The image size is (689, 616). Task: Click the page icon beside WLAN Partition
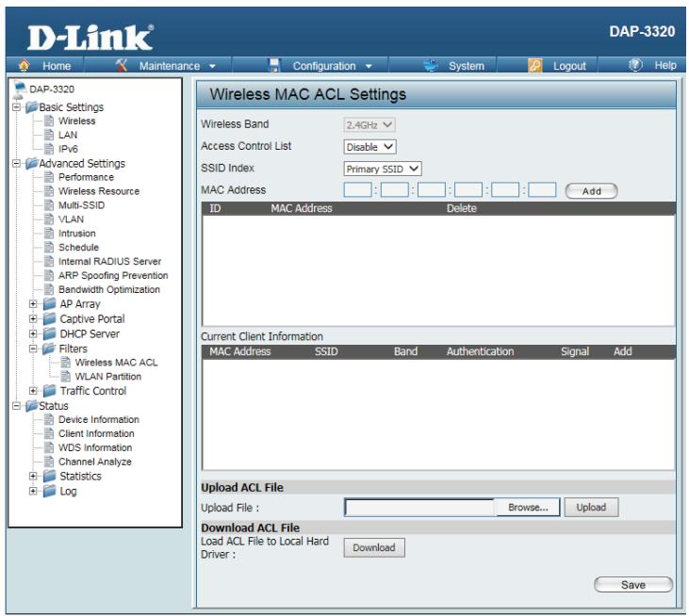point(65,376)
